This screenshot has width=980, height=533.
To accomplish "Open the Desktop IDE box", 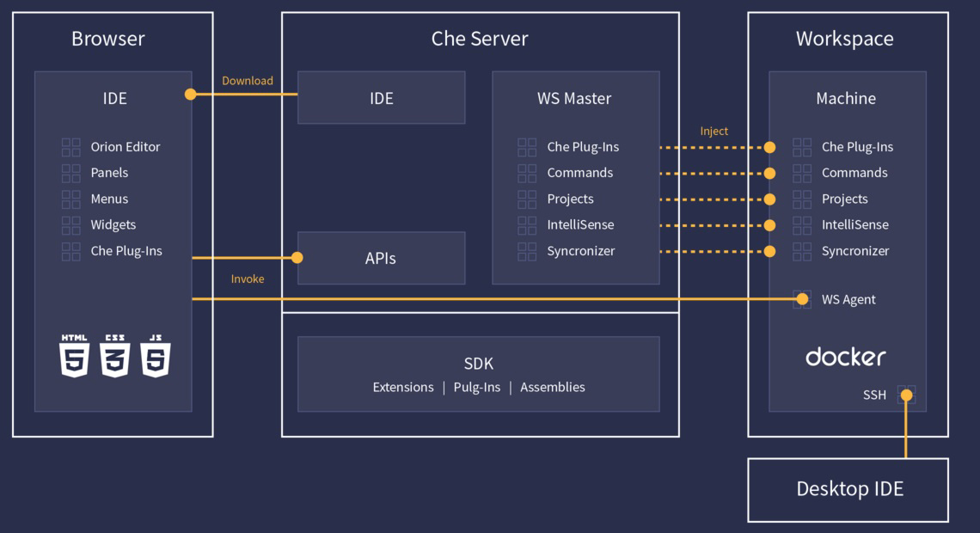I will point(848,489).
